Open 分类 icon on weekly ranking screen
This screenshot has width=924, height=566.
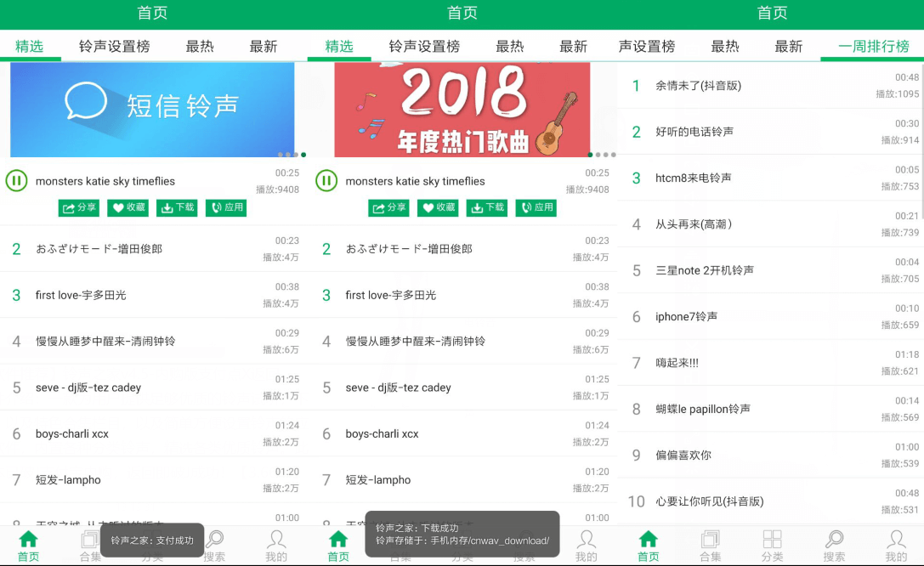(x=772, y=546)
